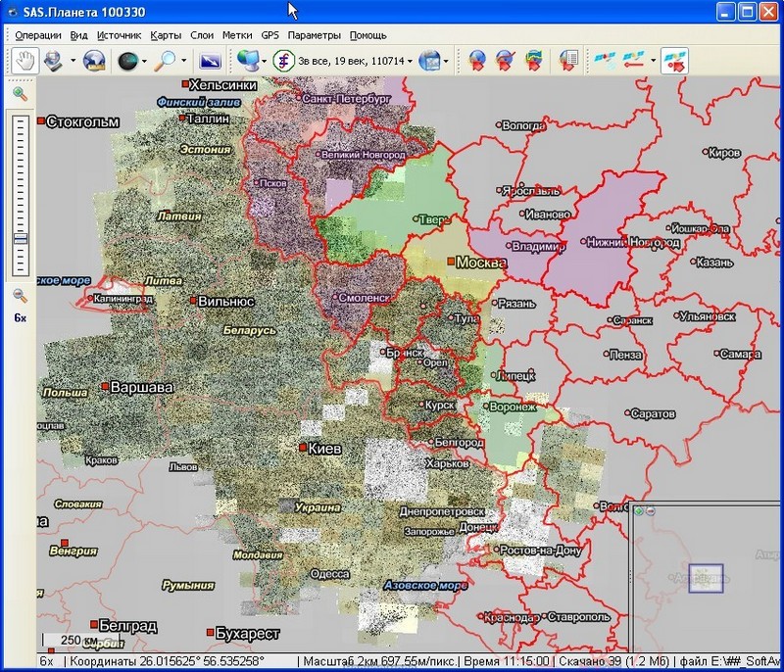Toggle the GPS track line display button
This screenshot has width=784, height=672.
(x=635, y=61)
